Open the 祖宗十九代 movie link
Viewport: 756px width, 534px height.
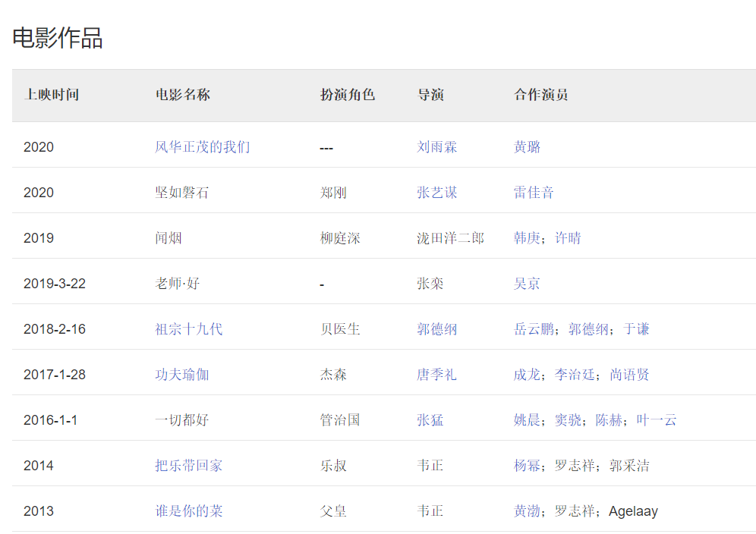[189, 328]
